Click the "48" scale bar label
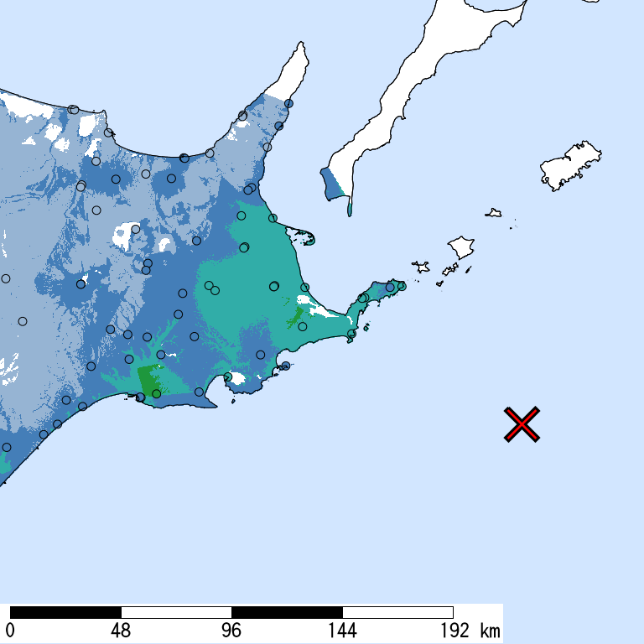644x644 pixels. tap(121, 631)
